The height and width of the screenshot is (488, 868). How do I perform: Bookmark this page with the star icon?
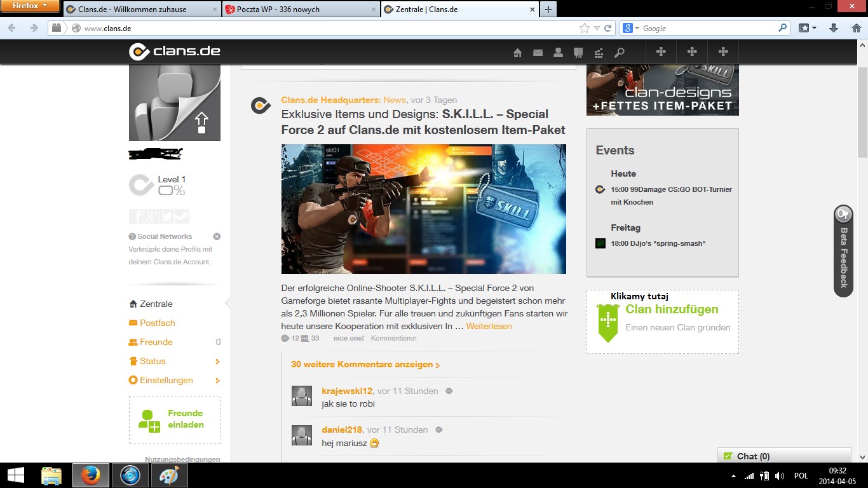(x=584, y=28)
